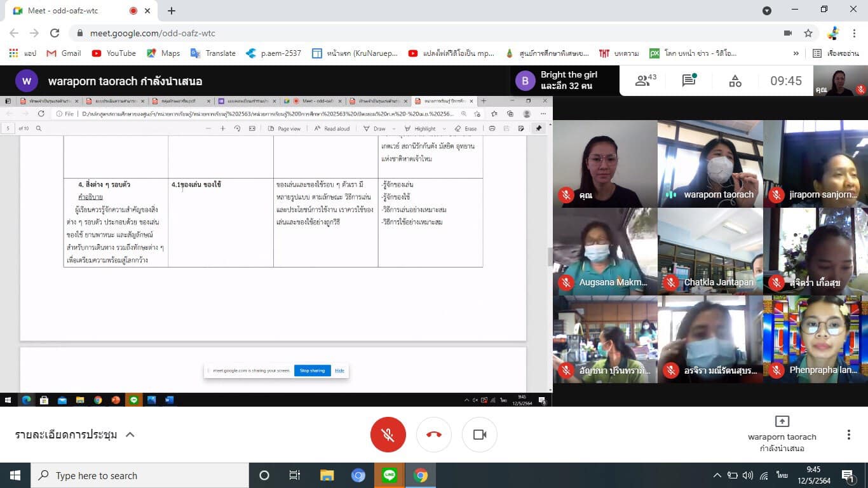Select the Meet - odd-oafz-wtc tab
Image resolution: width=868 pixels, height=488 pixels.
coord(82,11)
